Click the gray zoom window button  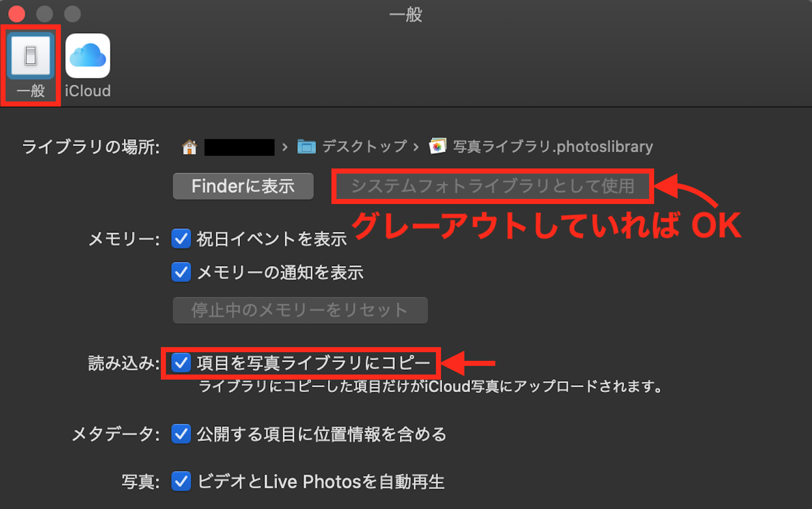[73, 14]
